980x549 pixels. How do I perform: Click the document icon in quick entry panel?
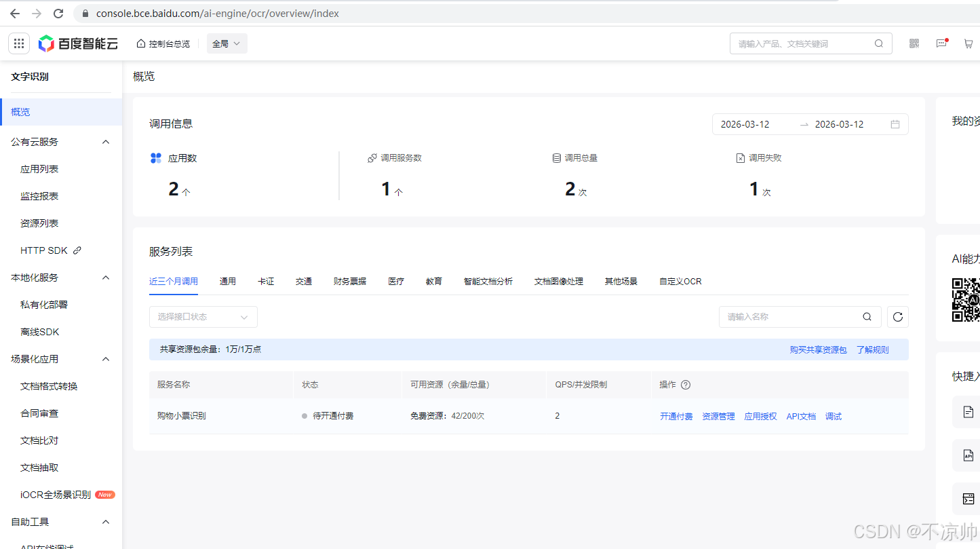click(968, 412)
